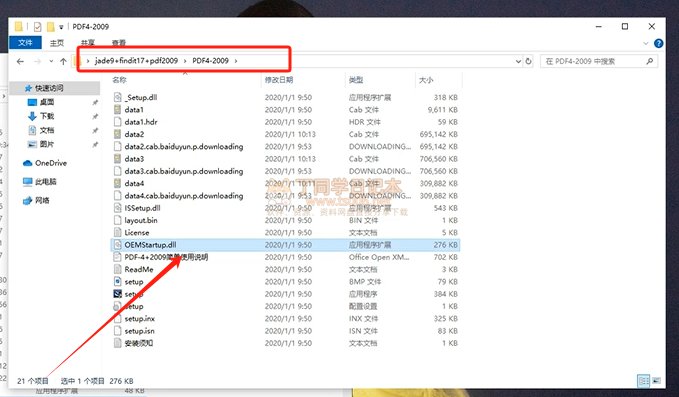Open the 文件 ribbon tab
Screen dimensions: 679x397
25,42
